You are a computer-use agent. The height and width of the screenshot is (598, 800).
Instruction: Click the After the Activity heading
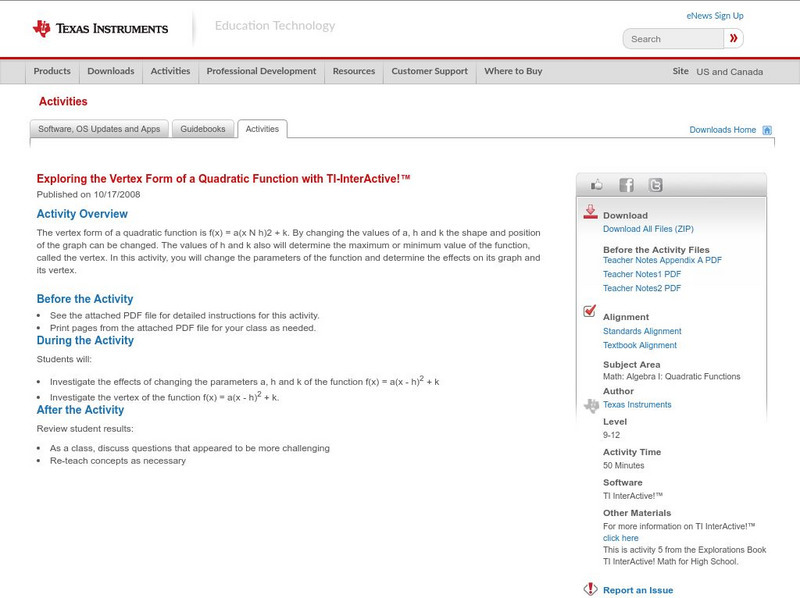[x=80, y=410]
